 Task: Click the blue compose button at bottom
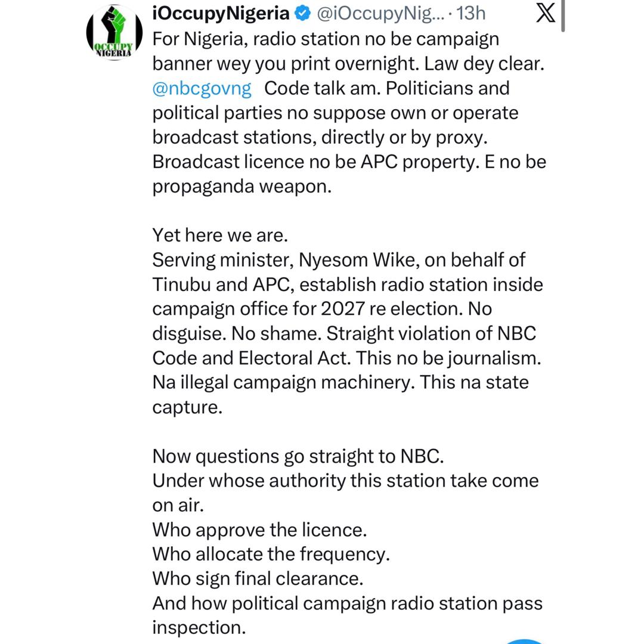(525, 639)
